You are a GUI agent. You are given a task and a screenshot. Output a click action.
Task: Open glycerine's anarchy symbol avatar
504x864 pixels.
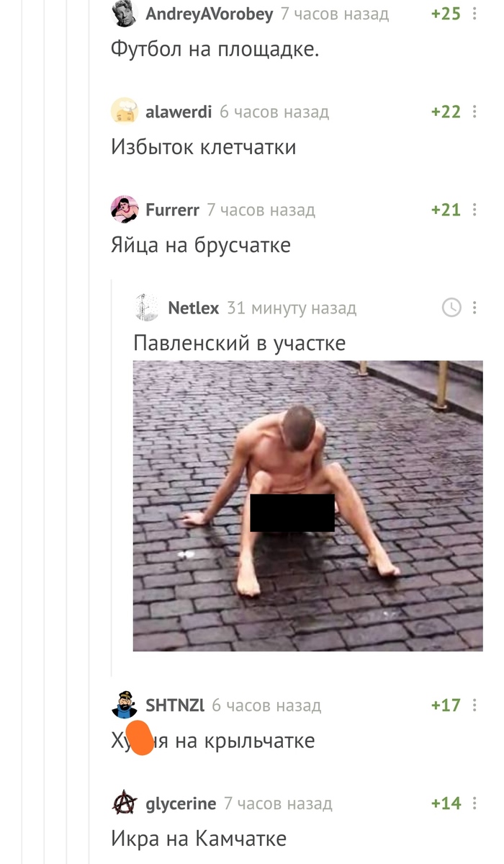[125, 803]
